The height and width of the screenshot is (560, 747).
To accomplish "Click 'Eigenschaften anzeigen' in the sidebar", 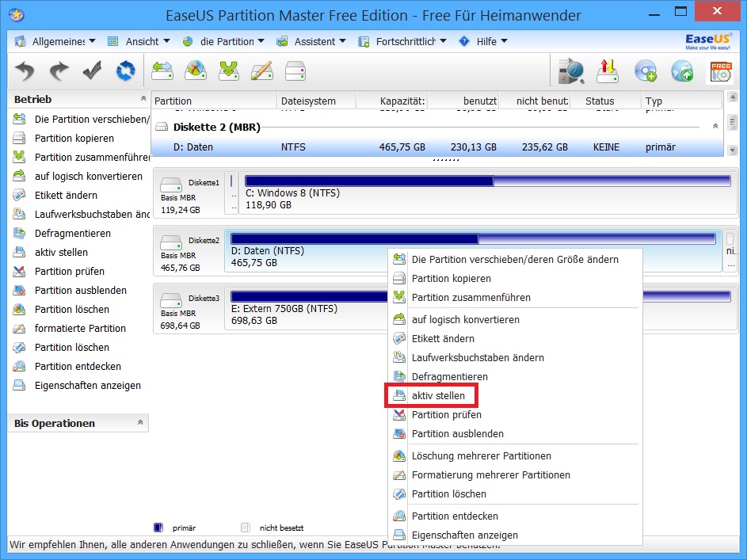I will click(88, 386).
